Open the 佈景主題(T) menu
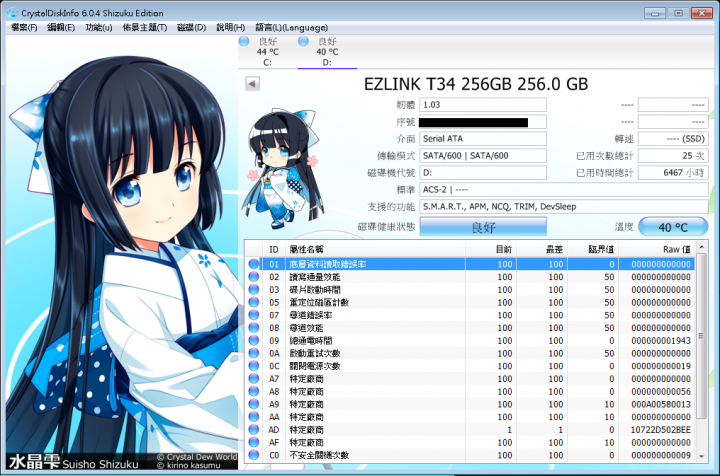The image size is (720, 476). (145, 28)
